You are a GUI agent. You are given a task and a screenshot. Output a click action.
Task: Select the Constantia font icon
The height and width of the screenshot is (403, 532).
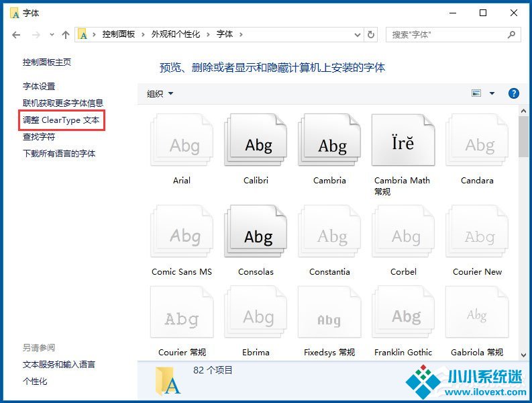(329, 232)
